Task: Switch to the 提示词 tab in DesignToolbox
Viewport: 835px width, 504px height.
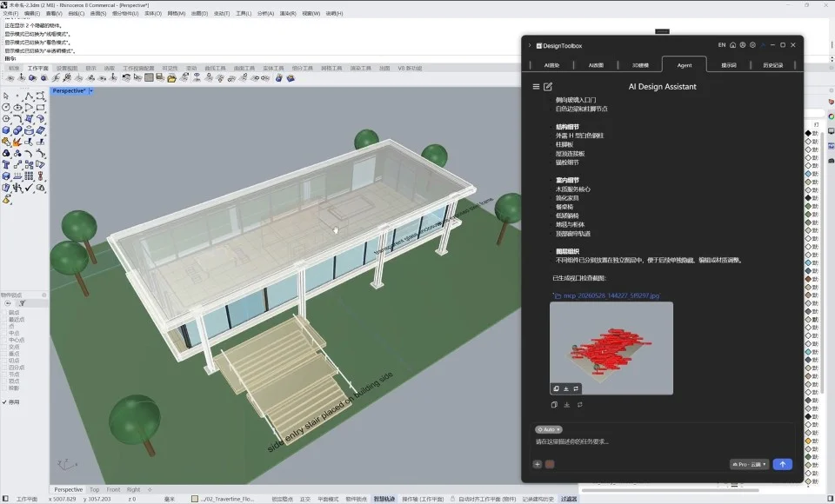Action: point(729,65)
